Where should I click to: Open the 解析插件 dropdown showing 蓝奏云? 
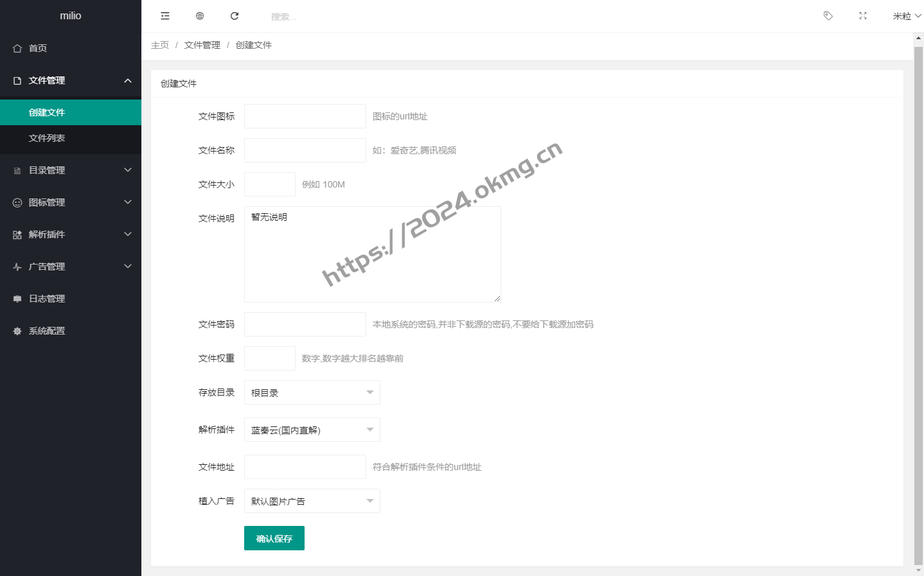pyautogui.click(x=312, y=430)
